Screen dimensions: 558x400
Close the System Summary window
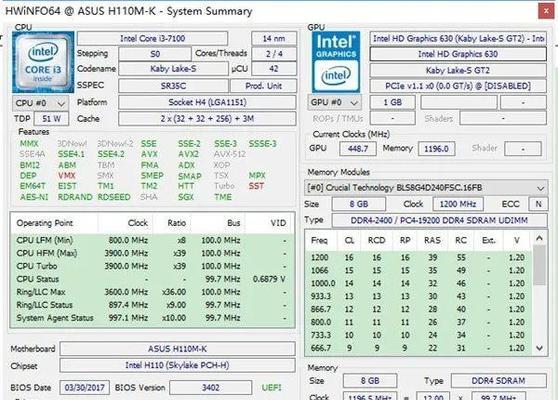tap(546, 11)
